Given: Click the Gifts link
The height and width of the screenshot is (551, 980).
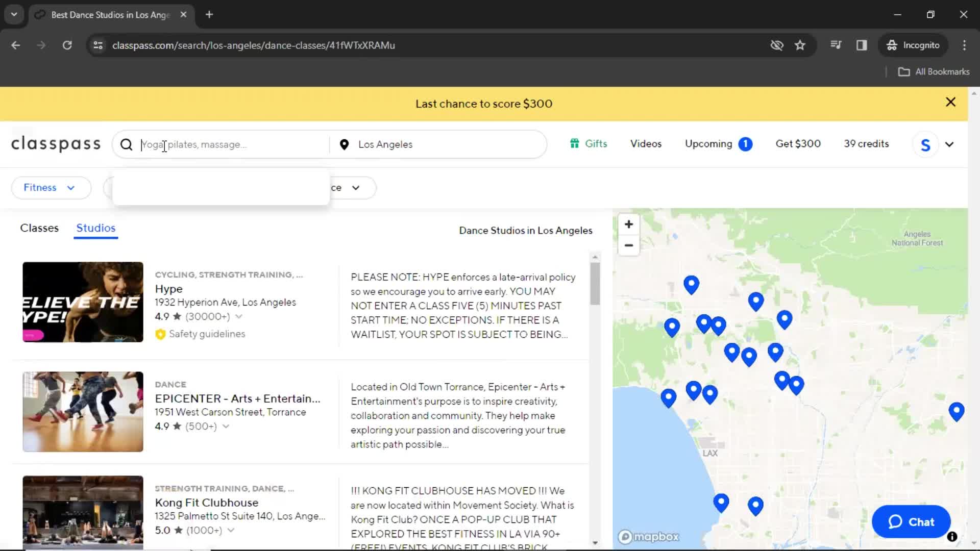Looking at the screenshot, I should [x=596, y=144].
